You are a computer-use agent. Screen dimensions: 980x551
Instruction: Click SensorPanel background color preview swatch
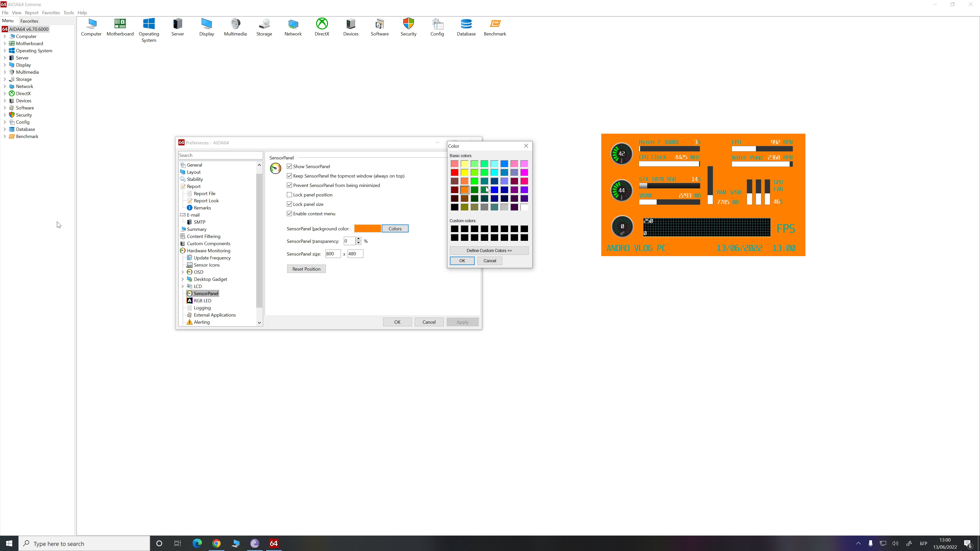[367, 229]
